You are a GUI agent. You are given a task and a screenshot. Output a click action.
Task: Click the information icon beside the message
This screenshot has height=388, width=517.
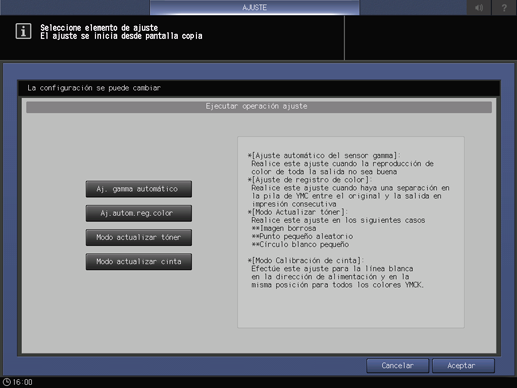23,31
